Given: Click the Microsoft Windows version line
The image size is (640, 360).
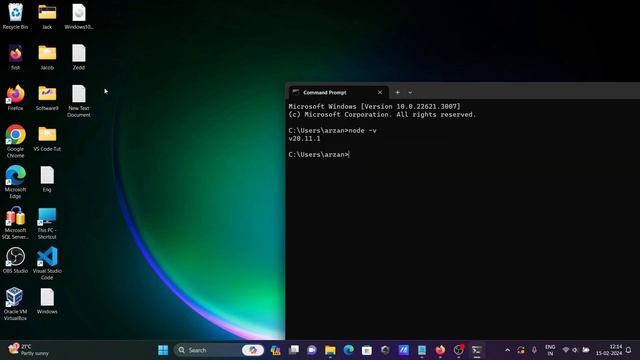Looking at the screenshot, I should (x=374, y=107).
